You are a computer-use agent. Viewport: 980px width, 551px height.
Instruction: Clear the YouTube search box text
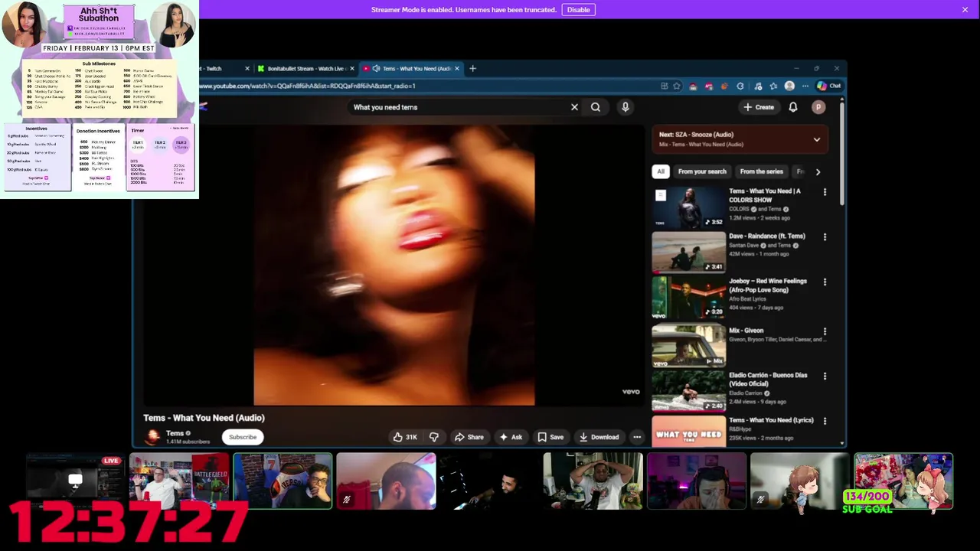574,107
